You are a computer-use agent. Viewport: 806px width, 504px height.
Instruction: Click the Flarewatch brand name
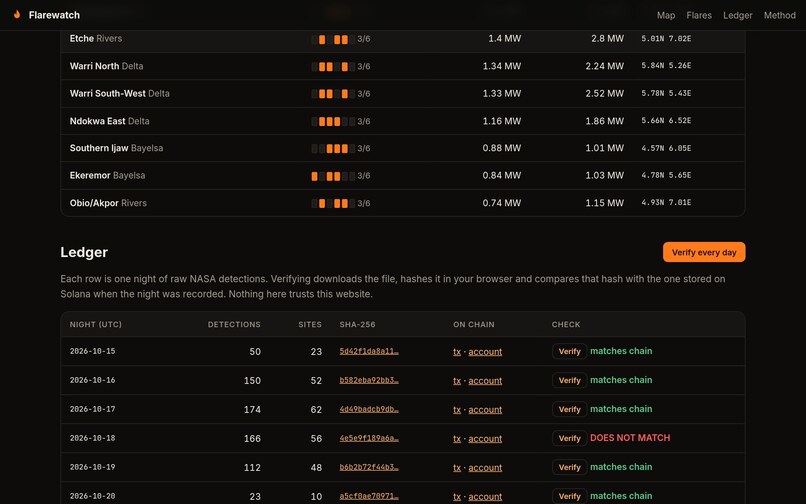(54, 15)
